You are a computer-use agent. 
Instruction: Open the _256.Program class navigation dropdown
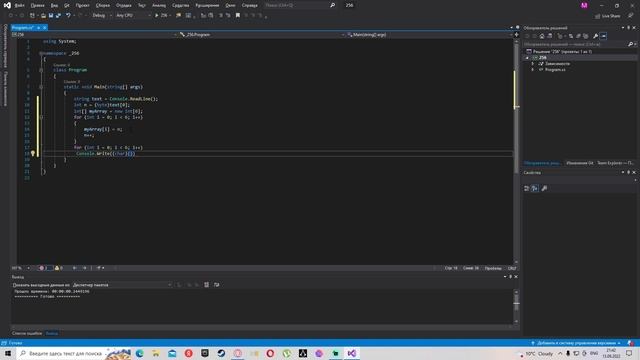261,35
